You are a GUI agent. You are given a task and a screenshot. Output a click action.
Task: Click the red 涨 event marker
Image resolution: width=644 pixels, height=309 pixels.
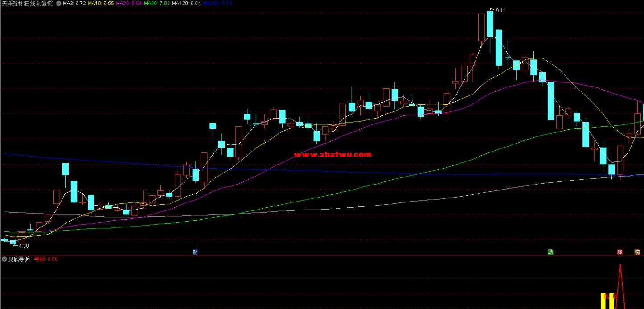(x=619, y=252)
